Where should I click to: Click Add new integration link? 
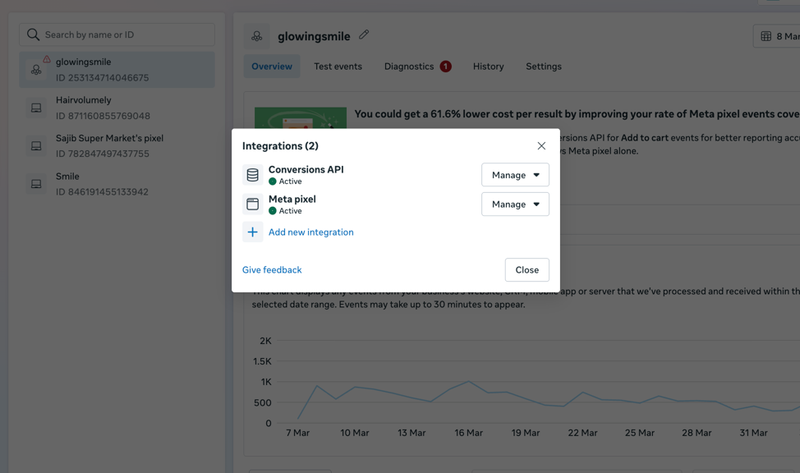tap(311, 232)
